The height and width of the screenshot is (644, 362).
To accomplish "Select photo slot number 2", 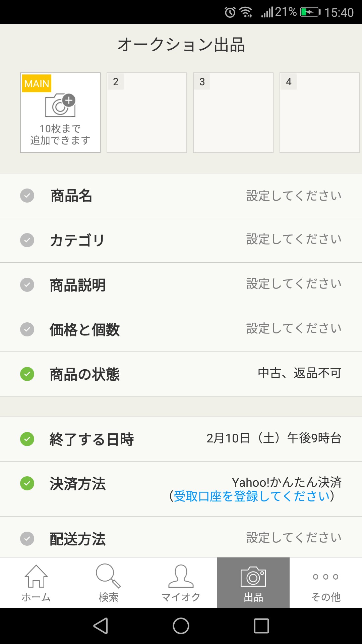I will click(x=147, y=113).
